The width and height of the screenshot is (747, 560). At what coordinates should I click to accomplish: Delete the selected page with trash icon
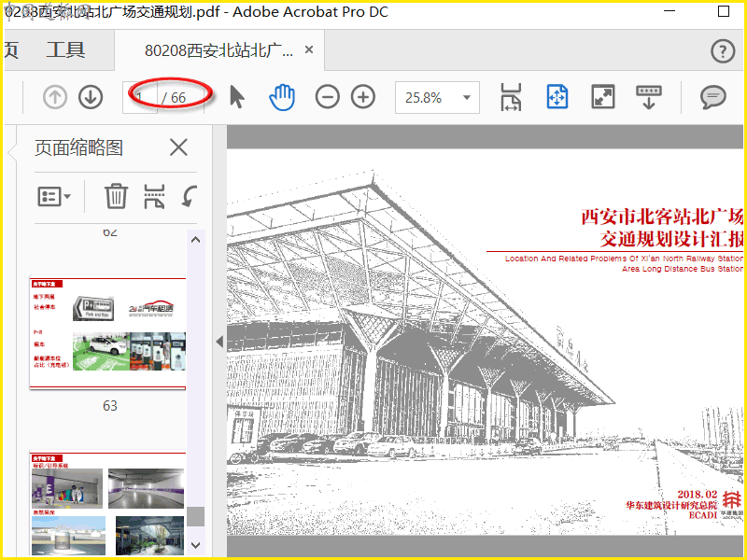point(116,196)
